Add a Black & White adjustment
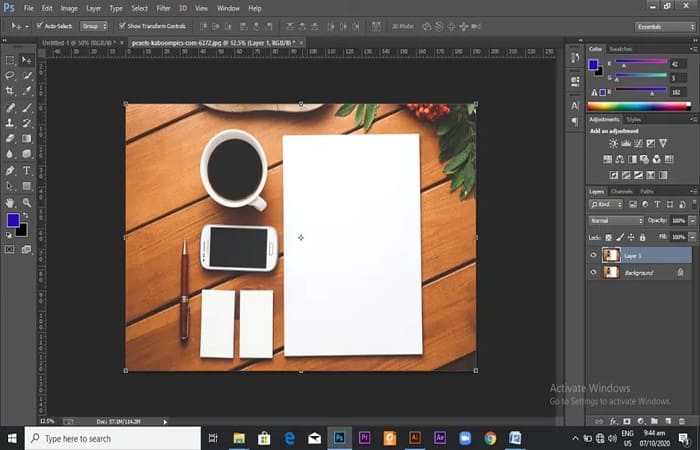The height and width of the screenshot is (450, 700). 632,159
